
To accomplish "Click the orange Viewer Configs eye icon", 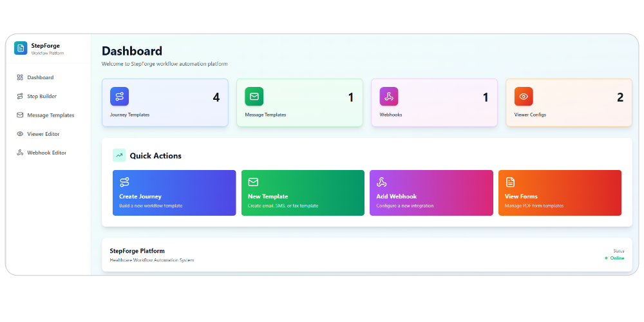I will (523, 97).
